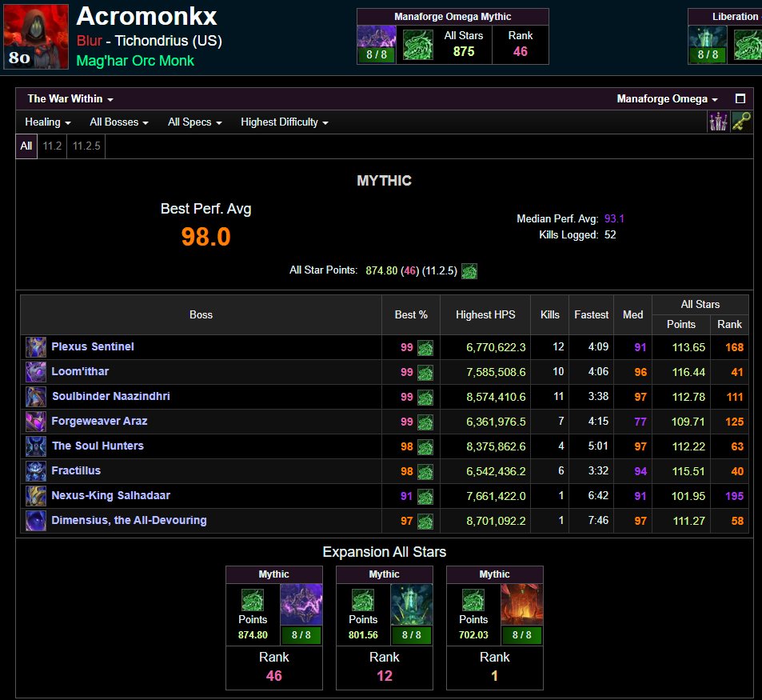Open the Plexus Sentinel boss link

(x=93, y=346)
